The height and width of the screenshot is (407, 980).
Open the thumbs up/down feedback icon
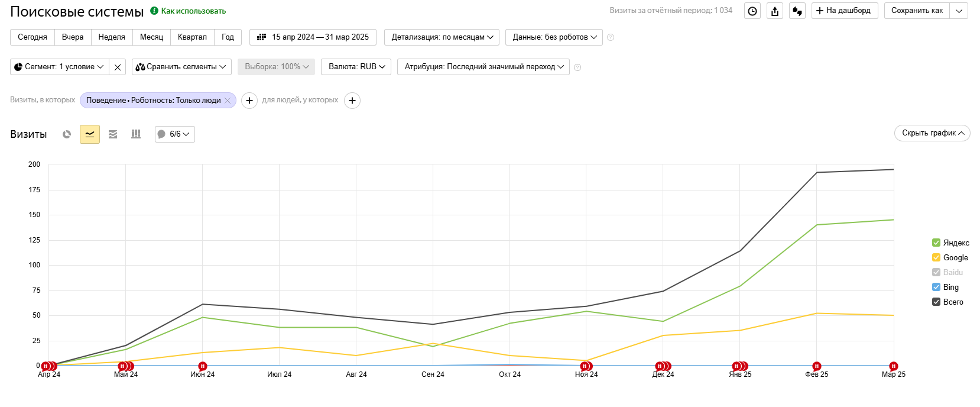click(797, 11)
